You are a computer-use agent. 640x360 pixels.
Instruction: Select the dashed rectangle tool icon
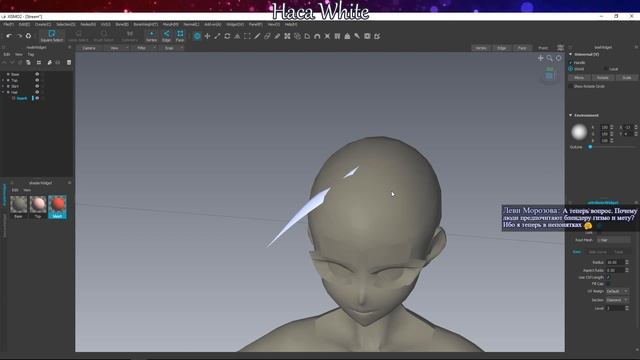(247, 36)
